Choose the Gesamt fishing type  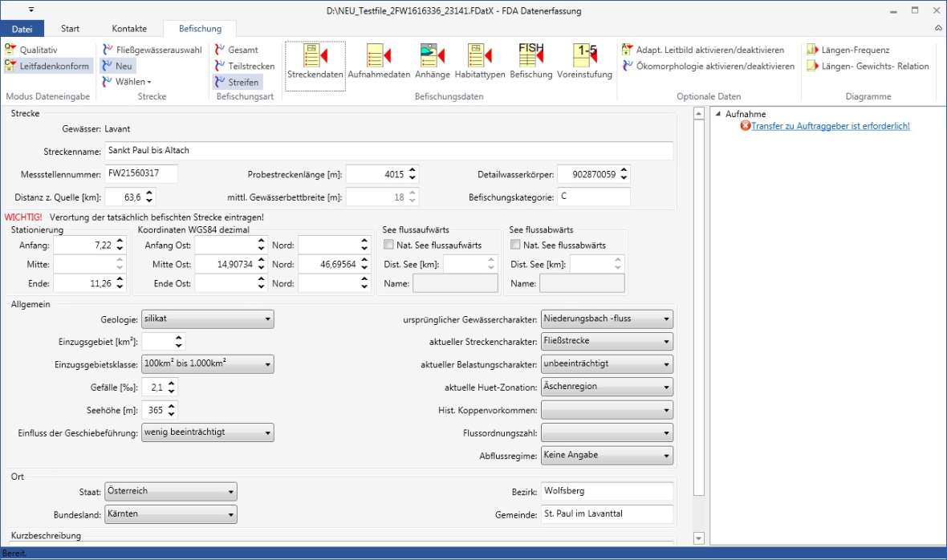236,50
